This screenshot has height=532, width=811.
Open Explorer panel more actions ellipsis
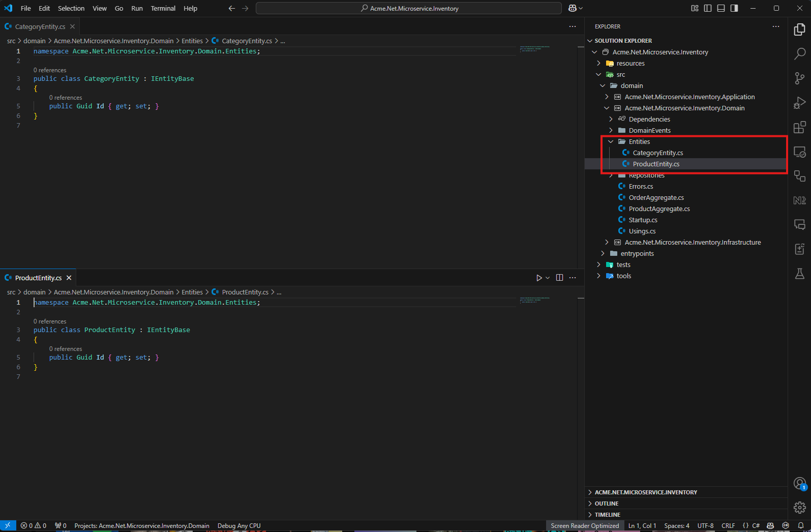tap(775, 26)
